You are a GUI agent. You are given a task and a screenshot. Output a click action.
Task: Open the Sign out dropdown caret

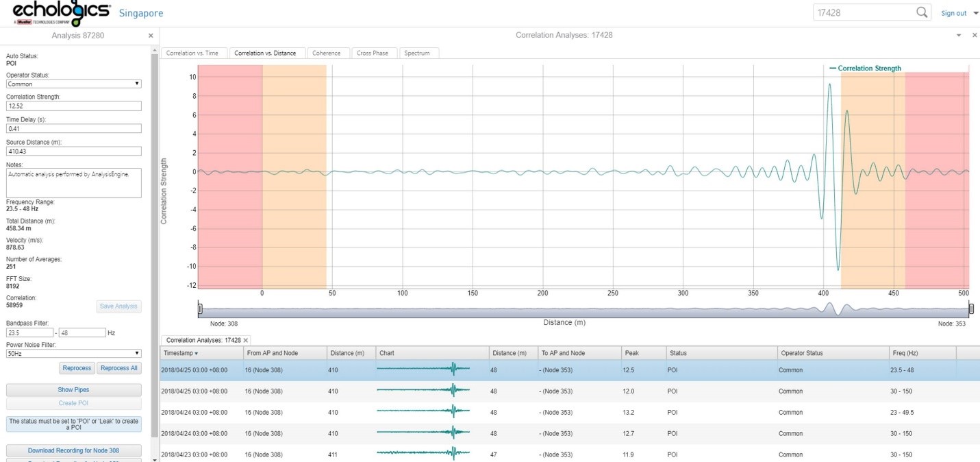(x=976, y=13)
